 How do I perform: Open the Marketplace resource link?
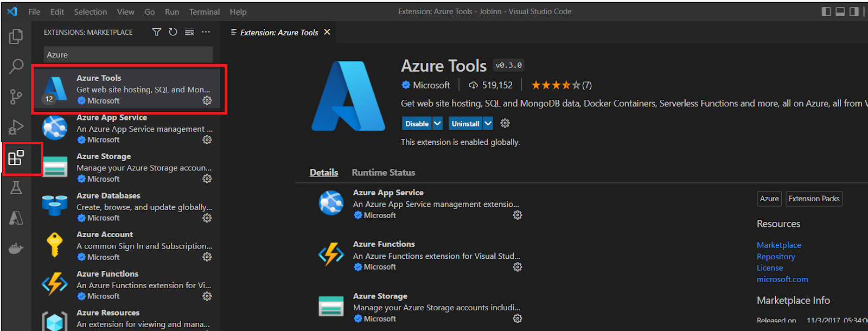(x=779, y=245)
